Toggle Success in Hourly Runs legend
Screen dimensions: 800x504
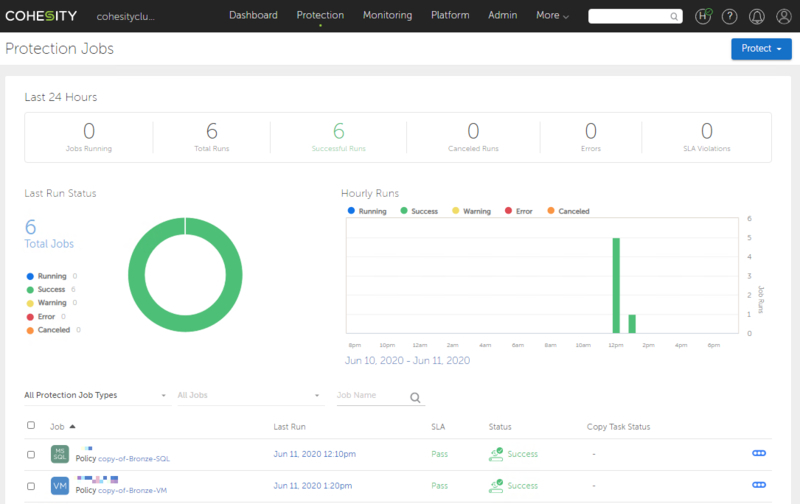419,211
